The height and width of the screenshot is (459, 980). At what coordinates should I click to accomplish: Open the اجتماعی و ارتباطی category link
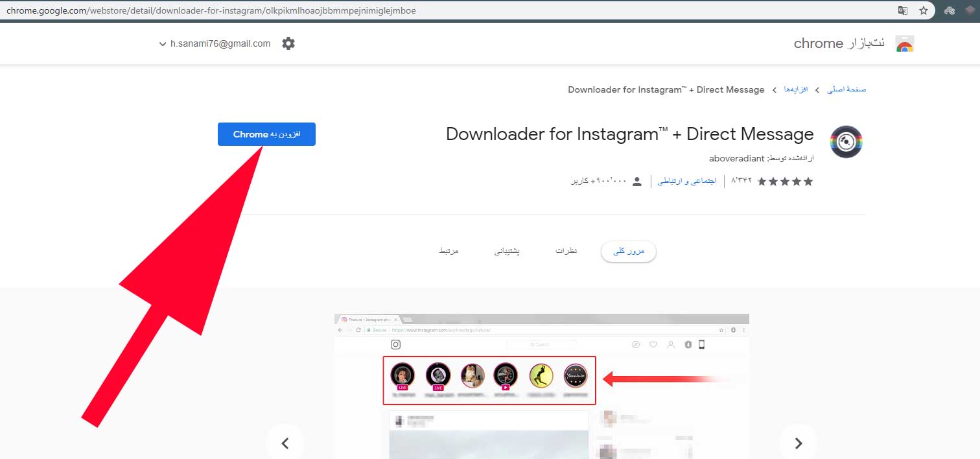point(687,182)
